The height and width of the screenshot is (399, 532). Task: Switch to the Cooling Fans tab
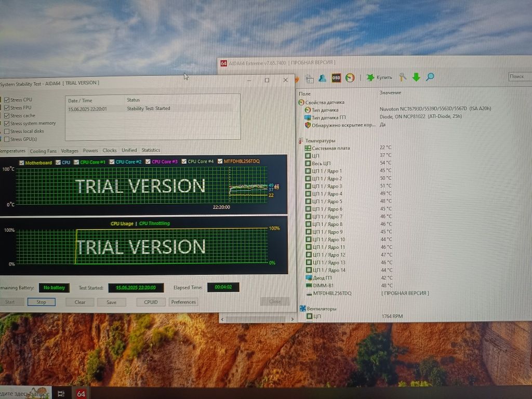click(43, 151)
